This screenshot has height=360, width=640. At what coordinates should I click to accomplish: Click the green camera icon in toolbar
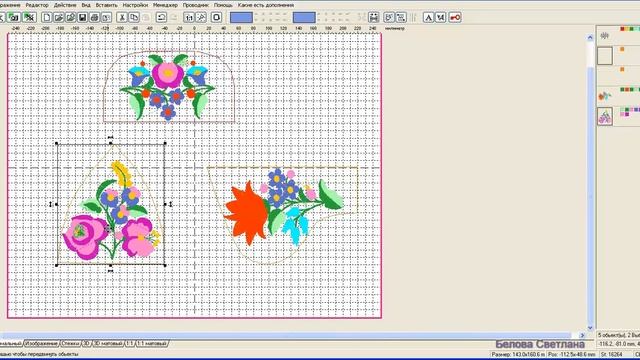[x=14, y=17]
